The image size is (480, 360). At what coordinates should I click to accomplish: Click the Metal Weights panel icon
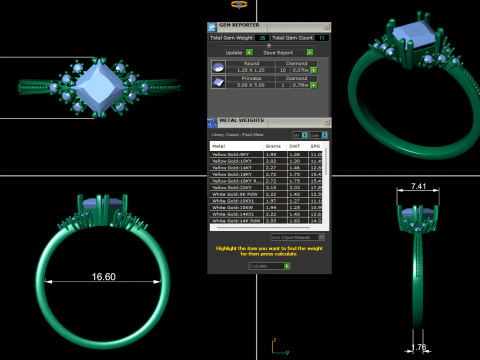(212, 122)
